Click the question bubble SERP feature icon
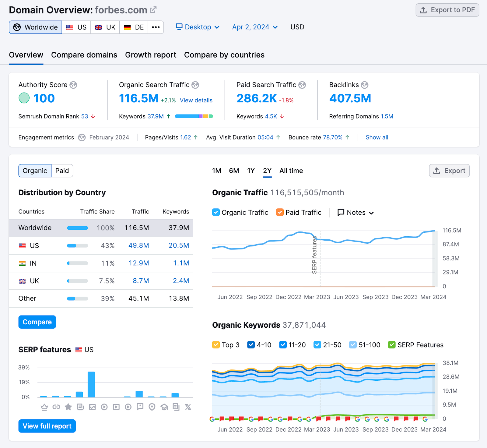This screenshot has width=487, height=448. (140, 407)
